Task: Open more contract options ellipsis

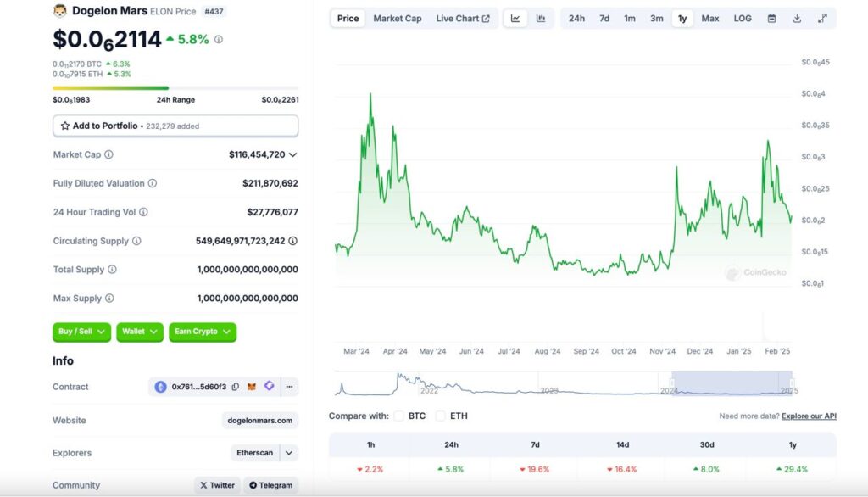Action: pos(290,387)
